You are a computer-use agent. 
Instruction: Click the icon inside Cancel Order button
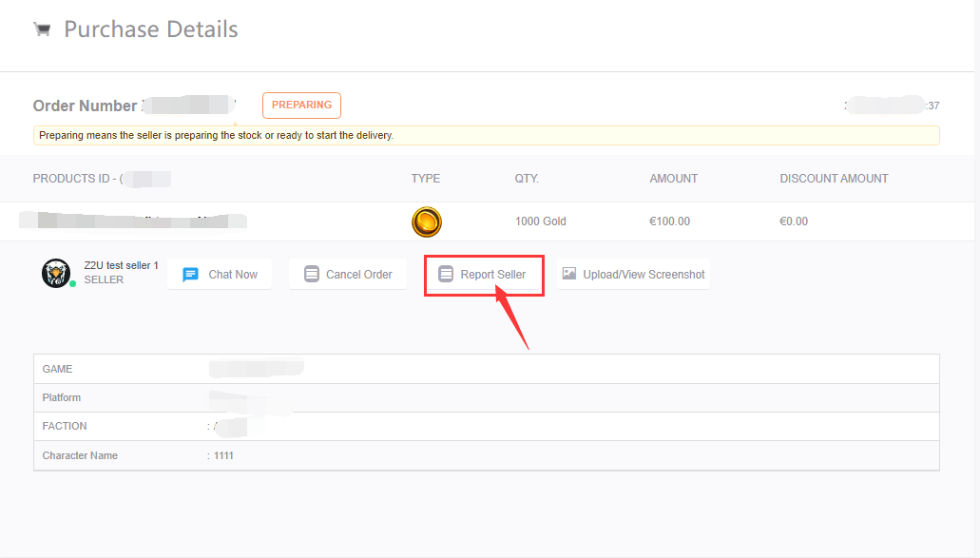[x=311, y=275]
